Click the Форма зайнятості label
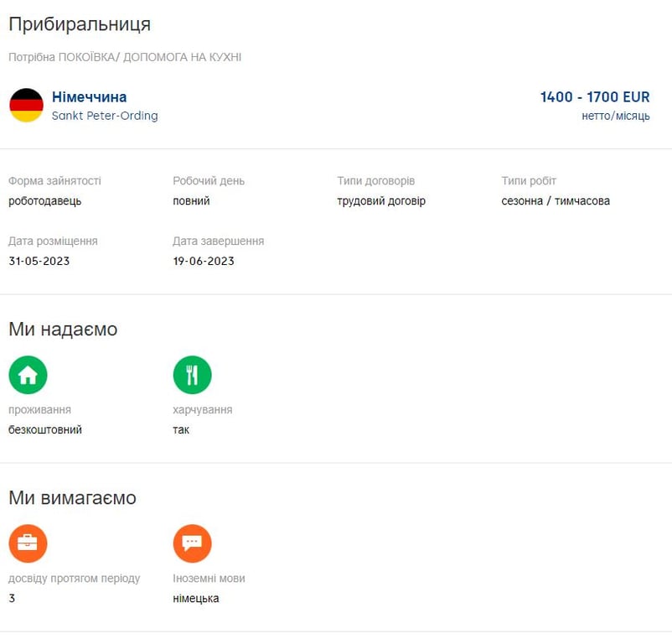Viewport: 672px width, 644px height. (54, 181)
